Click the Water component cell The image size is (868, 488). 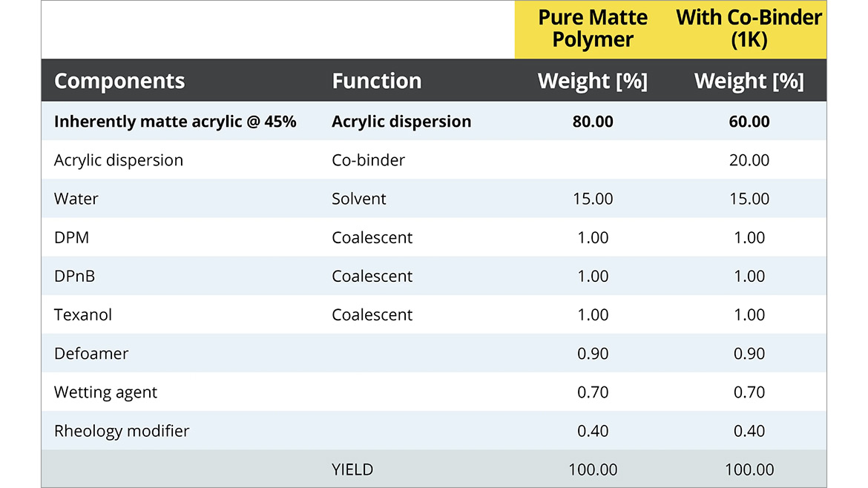(76, 199)
